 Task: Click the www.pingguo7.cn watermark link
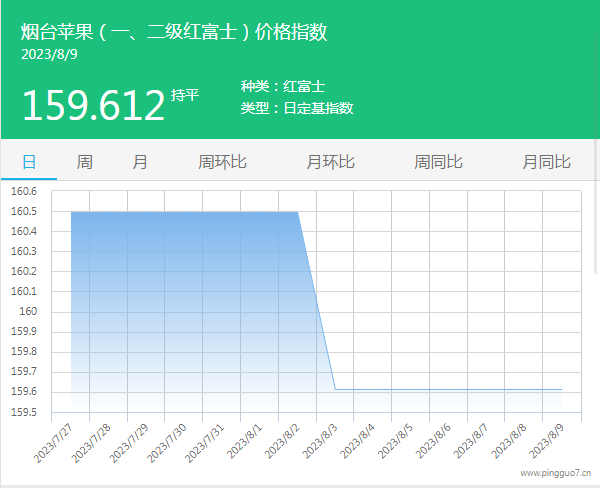point(555,473)
